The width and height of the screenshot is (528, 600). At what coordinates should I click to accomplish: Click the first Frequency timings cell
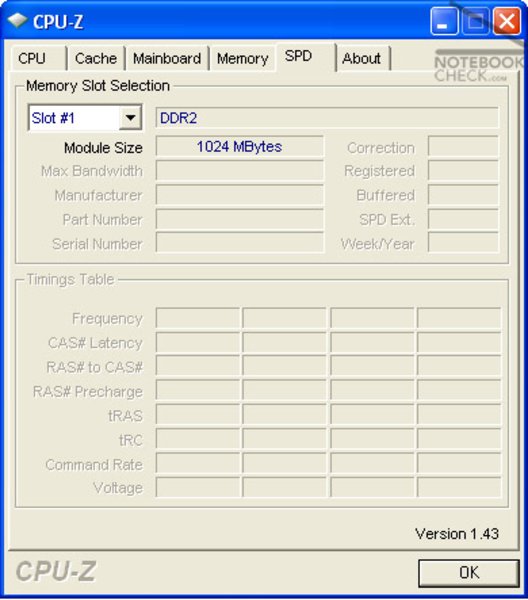coord(198,318)
